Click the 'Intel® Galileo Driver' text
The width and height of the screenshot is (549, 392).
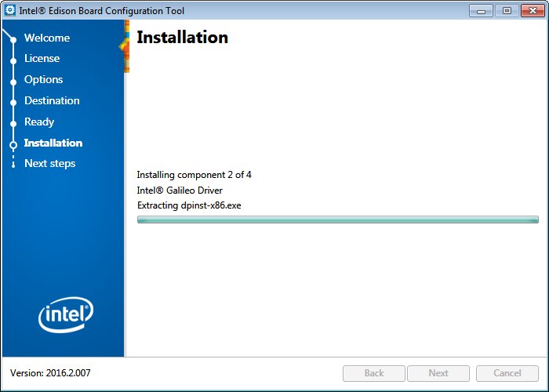(180, 191)
